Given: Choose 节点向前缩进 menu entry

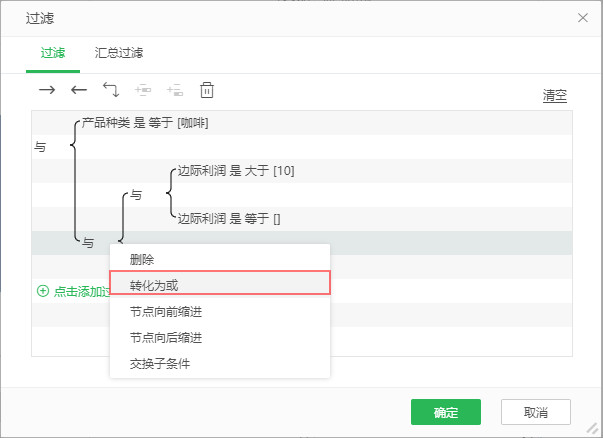Looking at the screenshot, I should click(220, 311).
